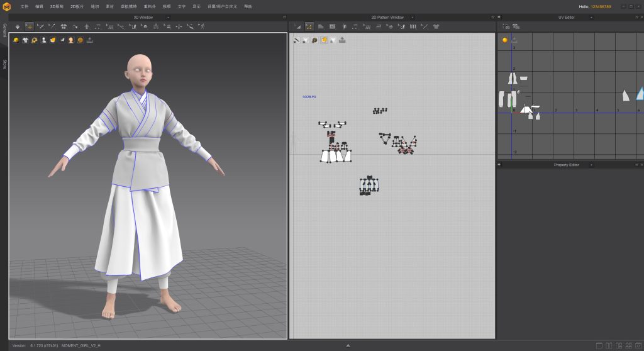Click the 1028.90 measurement label in 2D window
Image resolution: width=644 pixels, height=351 pixels.
point(309,97)
